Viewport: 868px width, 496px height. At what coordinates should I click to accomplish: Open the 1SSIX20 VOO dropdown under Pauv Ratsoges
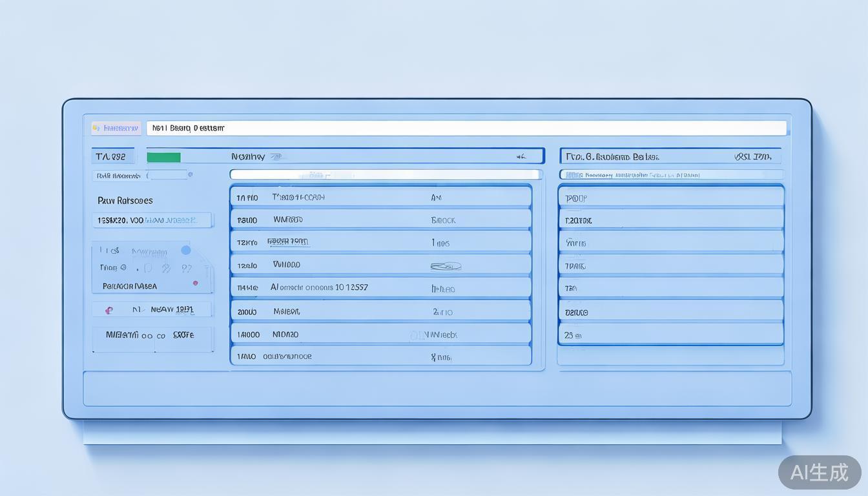coord(152,220)
